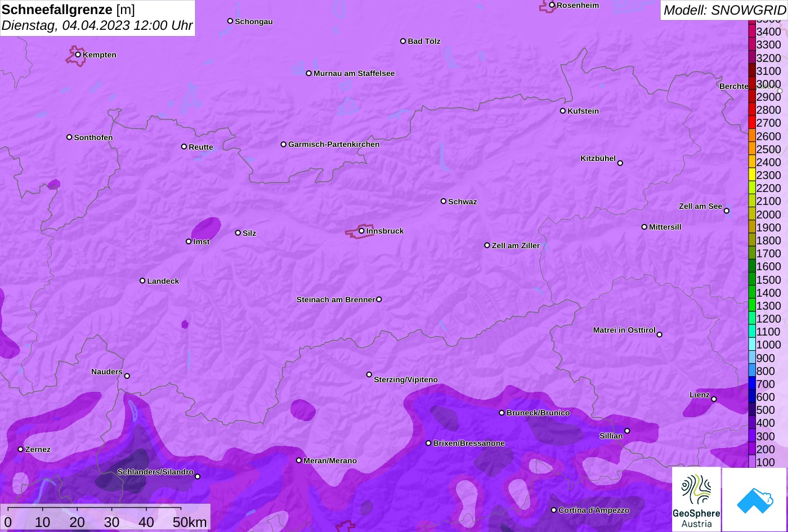788x532 pixels.
Task: Click the Rosenheim city marker dot
Action: [x=552, y=5]
